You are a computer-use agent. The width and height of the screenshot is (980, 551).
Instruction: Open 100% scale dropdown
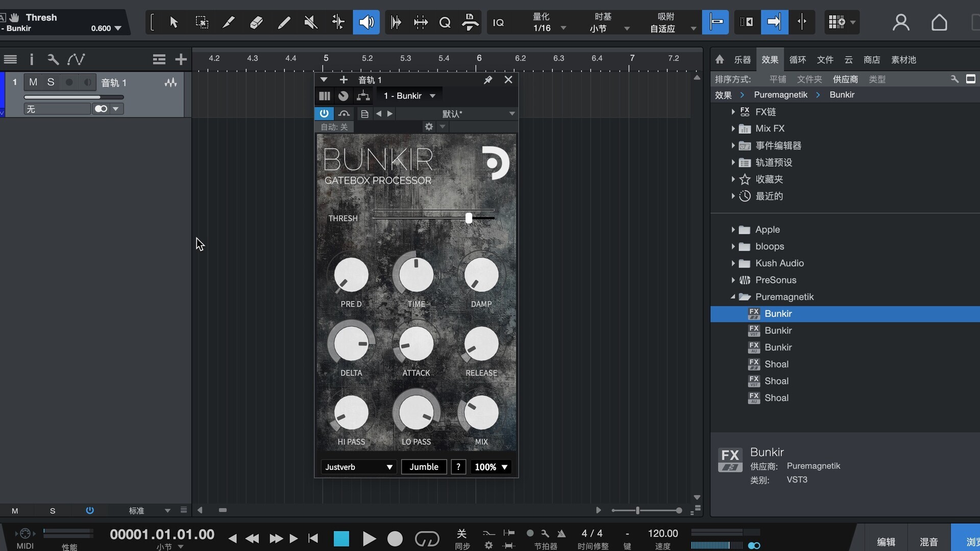tap(491, 467)
